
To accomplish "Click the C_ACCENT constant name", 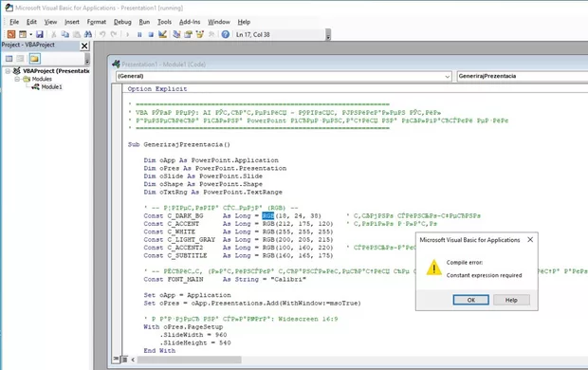I will (183, 224).
